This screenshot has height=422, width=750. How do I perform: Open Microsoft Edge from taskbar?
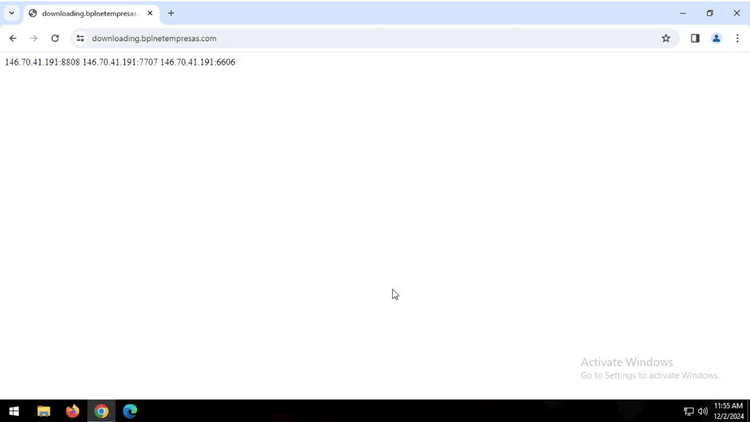(x=130, y=411)
